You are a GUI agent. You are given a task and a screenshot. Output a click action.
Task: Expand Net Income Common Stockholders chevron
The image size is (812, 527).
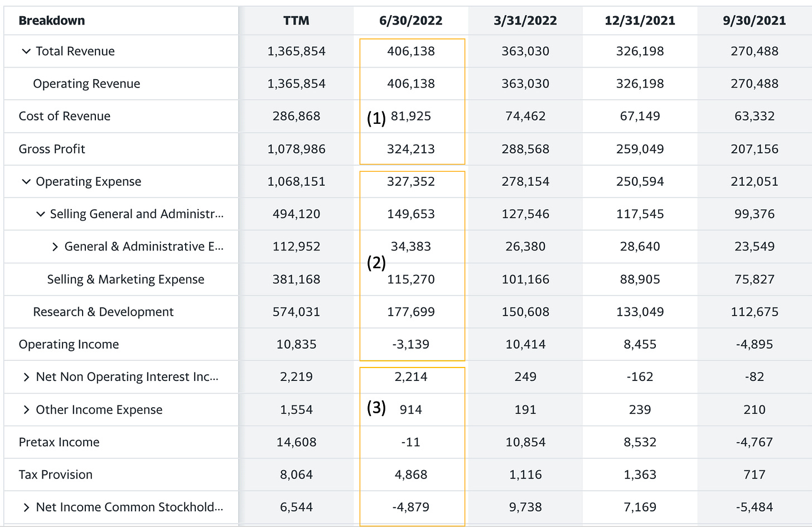click(x=26, y=507)
